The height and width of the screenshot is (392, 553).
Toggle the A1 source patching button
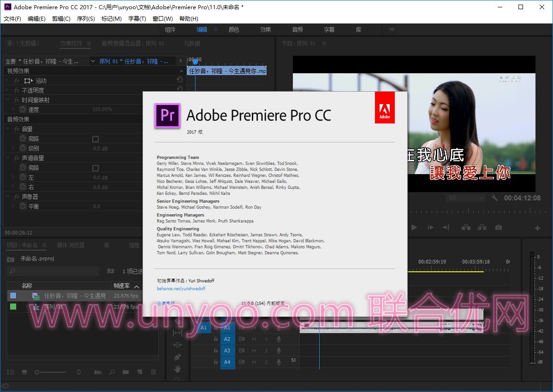pos(204,328)
